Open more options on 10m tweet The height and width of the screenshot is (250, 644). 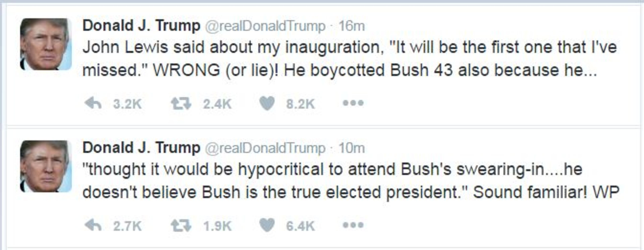click(x=353, y=225)
